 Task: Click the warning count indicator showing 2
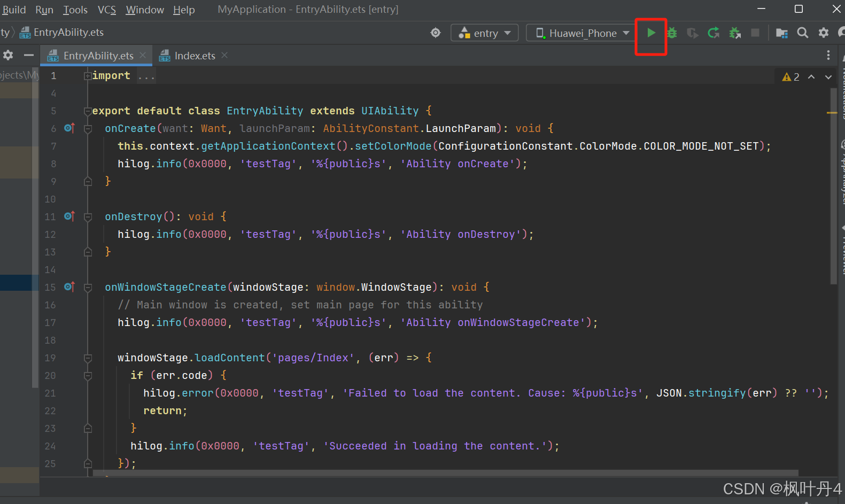790,77
